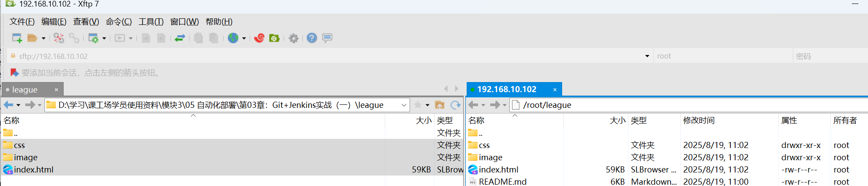Click the Reconnect link icon

[74, 38]
